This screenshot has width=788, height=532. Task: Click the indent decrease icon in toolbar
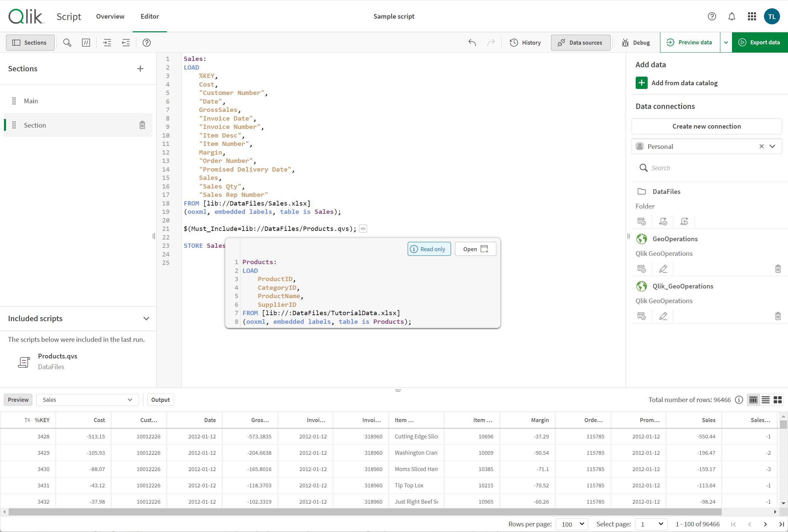126,42
